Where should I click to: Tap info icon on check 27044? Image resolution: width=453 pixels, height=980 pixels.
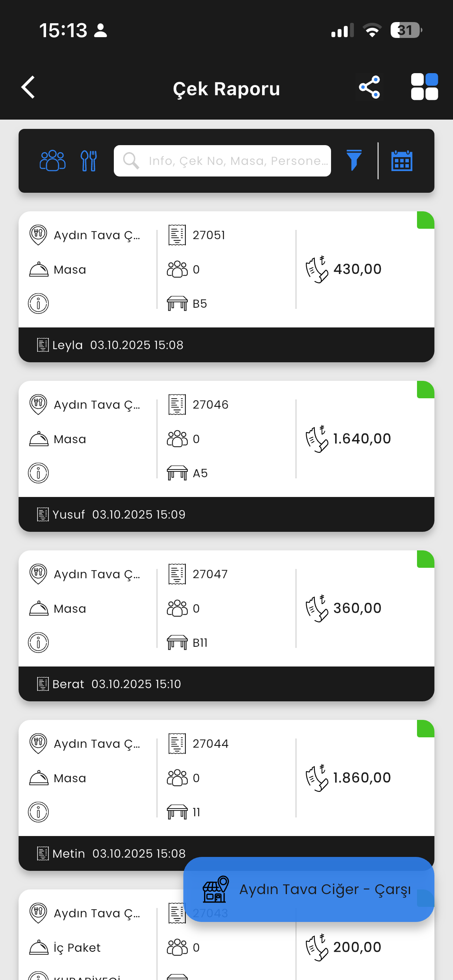point(38,812)
